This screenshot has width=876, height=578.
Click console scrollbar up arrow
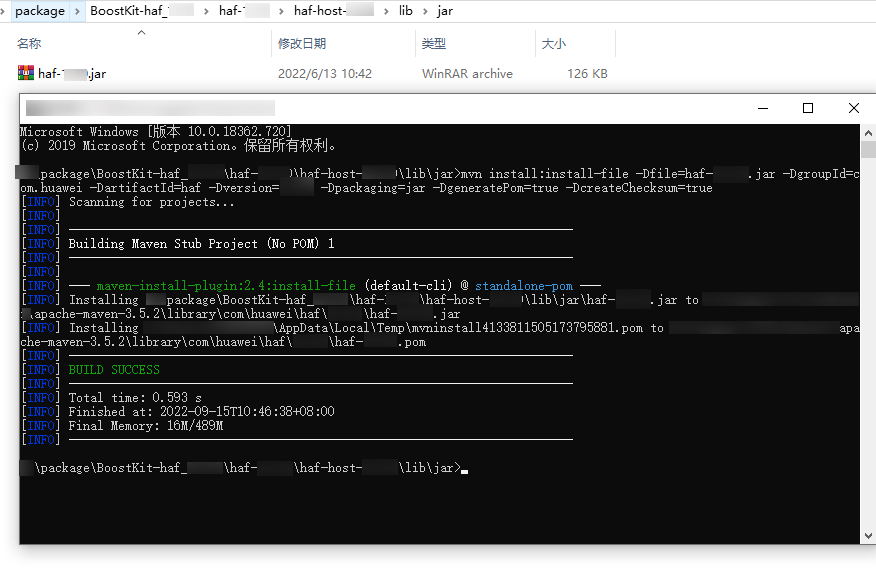click(868, 133)
